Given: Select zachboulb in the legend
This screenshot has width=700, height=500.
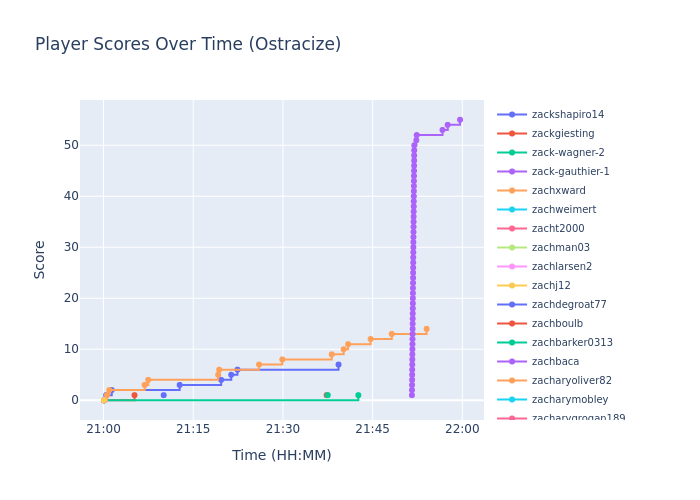Looking at the screenshot, I should pos(557,324).
